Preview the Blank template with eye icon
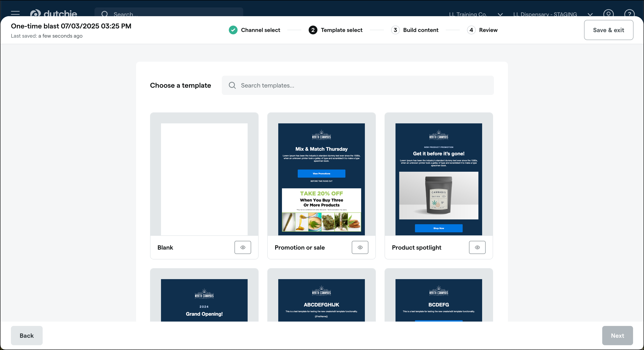Image resolution: width=644 pixels, height=350 pixels. 243,247
